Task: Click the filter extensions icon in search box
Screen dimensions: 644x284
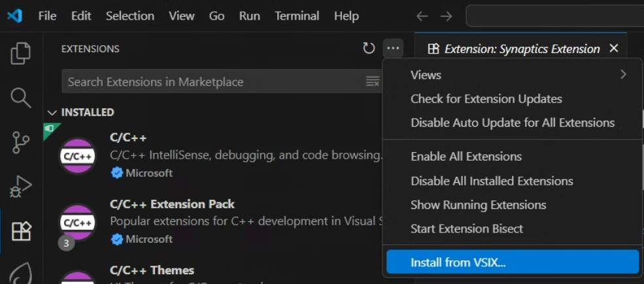Action: (372, 82)
